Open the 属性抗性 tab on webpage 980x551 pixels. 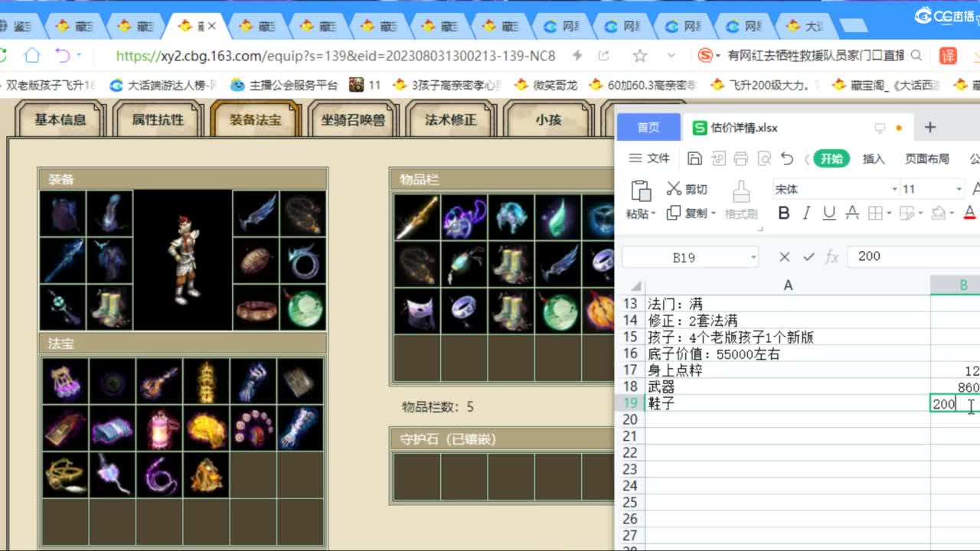157,120
